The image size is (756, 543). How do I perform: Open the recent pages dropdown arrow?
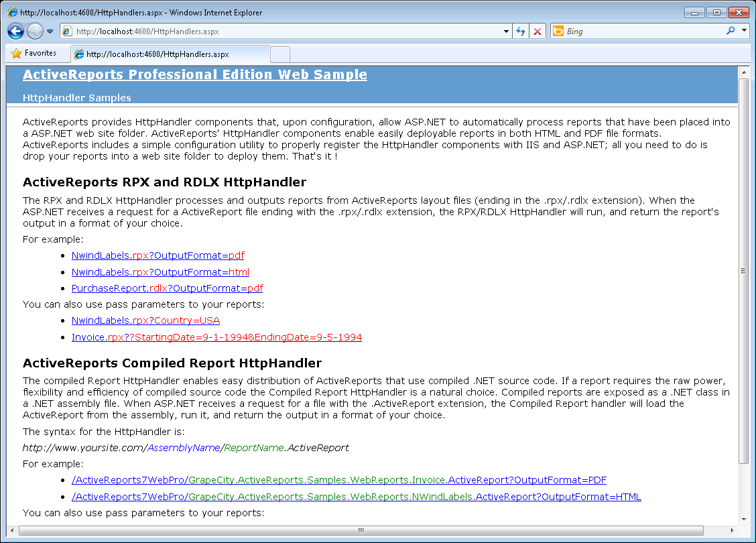pos(50,32)
